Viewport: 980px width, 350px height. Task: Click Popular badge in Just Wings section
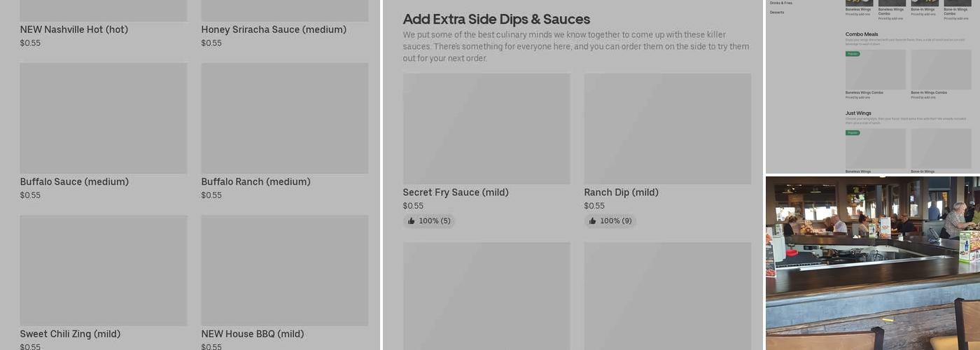click(853, 132)
